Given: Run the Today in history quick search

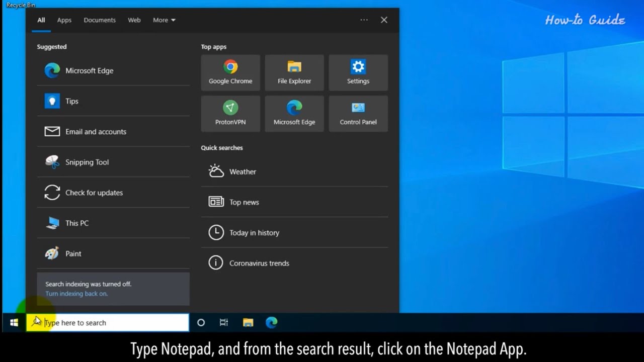Looking at the screenshot, I should click(294, 233).
